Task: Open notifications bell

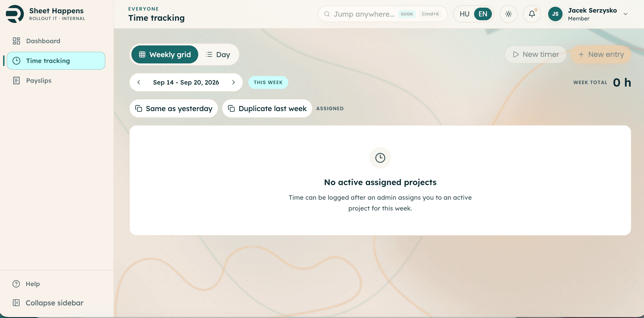Action: click(532, 14)
